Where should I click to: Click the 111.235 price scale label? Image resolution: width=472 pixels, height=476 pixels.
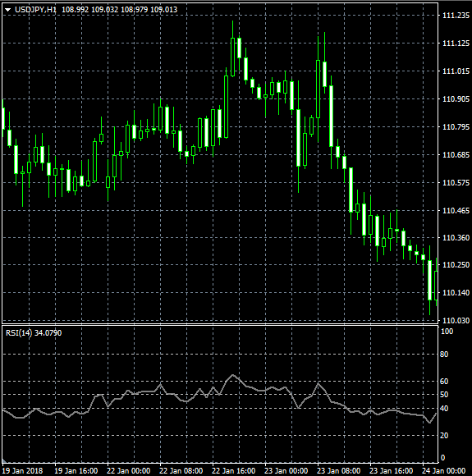point(456,15)
